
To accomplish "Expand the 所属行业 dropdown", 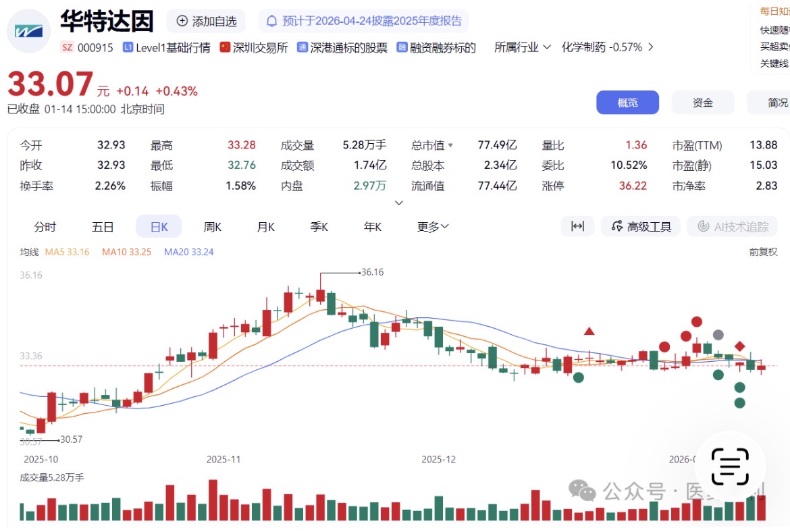I will [x=523, y=47].
